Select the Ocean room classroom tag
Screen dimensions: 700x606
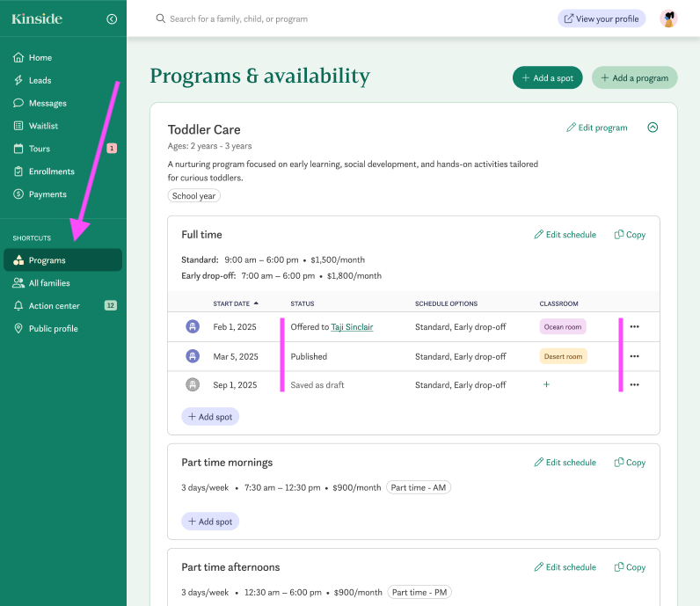(x=562, y=327)
